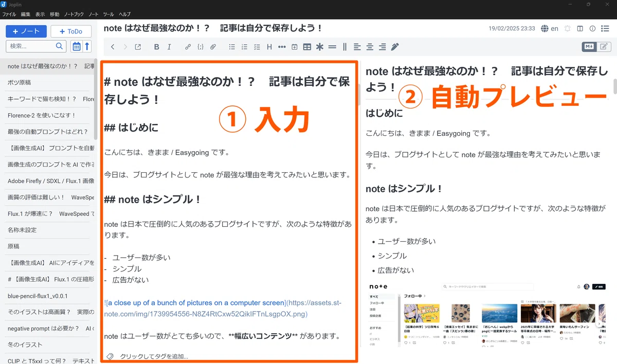The width and height of the screenshot is (617, 364).
Task: Open the ノートブック menu
Action: [74, 14]
